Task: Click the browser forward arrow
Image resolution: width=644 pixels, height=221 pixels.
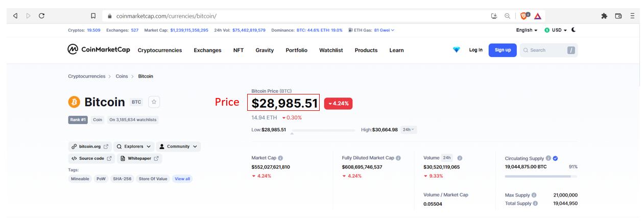Action: [28, 16]
